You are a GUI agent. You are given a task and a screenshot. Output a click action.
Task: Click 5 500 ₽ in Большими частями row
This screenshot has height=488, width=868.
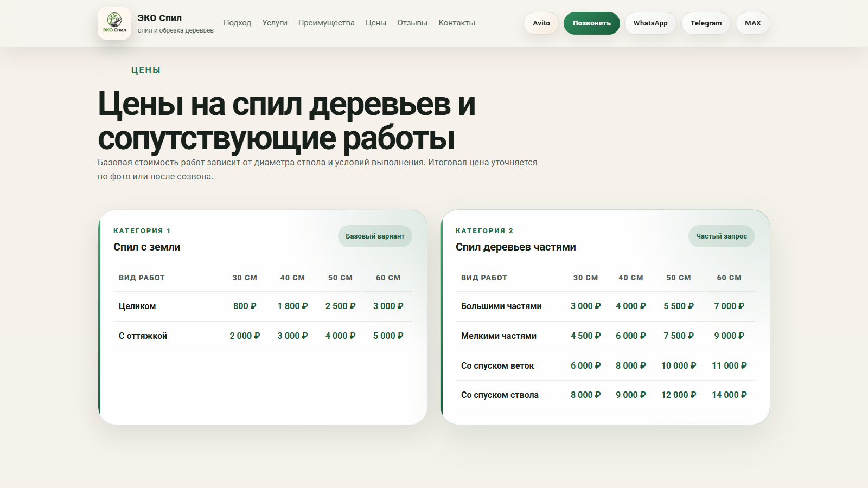679,306
